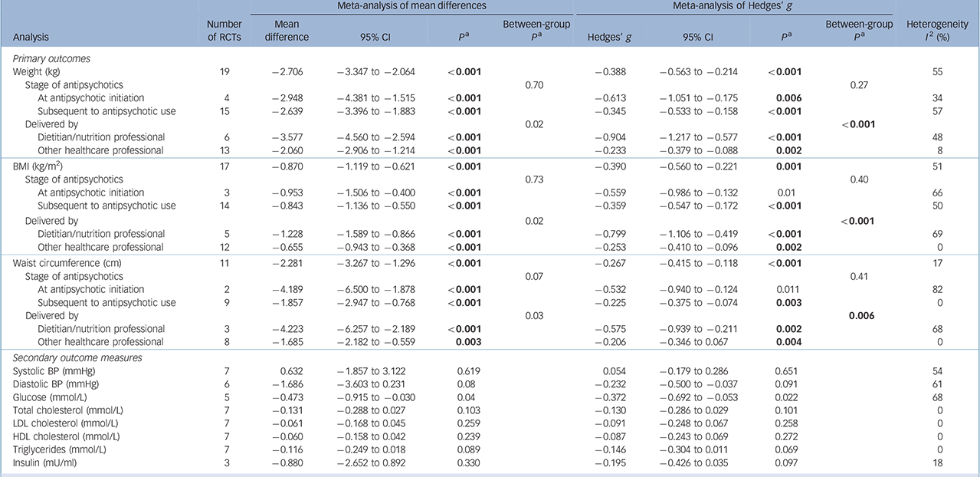Select the 'Meta-analysis of mean differences' group header

pos(411,7)
